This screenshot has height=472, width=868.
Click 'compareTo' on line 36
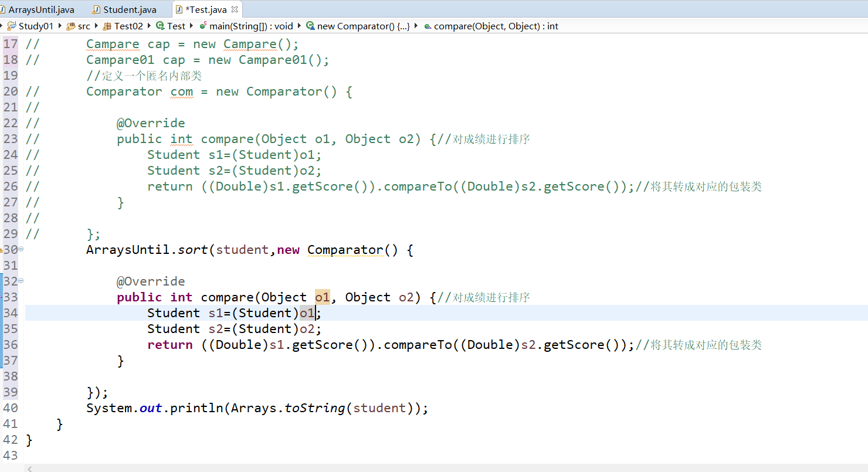(418, 345)
